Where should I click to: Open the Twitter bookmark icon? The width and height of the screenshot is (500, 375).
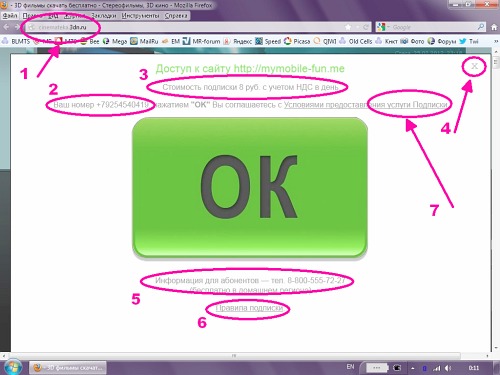[463, 41]
